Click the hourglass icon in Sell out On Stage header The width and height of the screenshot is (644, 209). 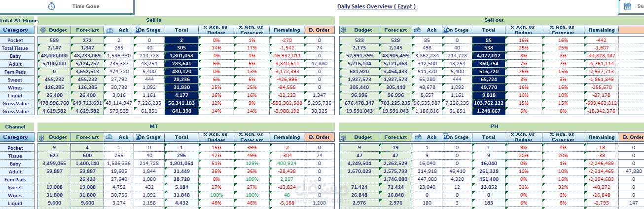[x=445, y=30]
